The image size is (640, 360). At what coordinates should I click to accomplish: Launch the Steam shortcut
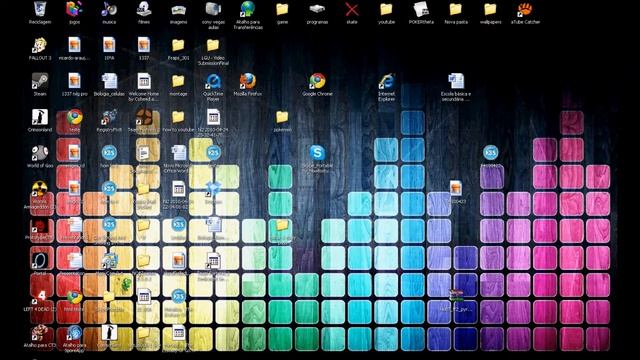(x=40, y=81)
